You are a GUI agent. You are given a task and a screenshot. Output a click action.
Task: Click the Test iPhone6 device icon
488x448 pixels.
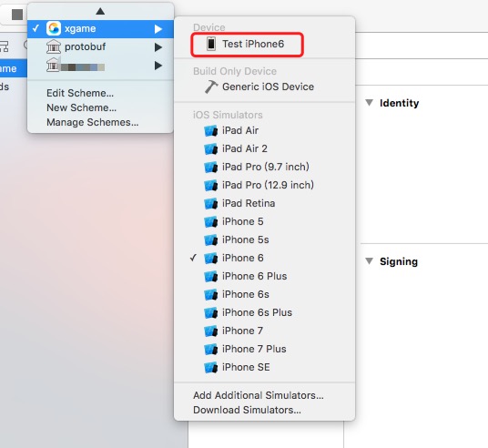[x=211, y=44]
